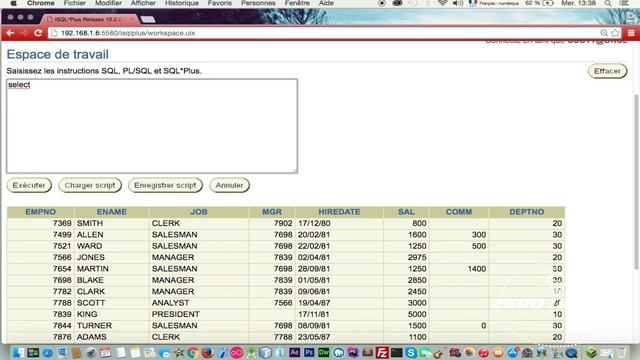
Task: Open the Chrome hamburger menu
Action: (x=631, y=33)
